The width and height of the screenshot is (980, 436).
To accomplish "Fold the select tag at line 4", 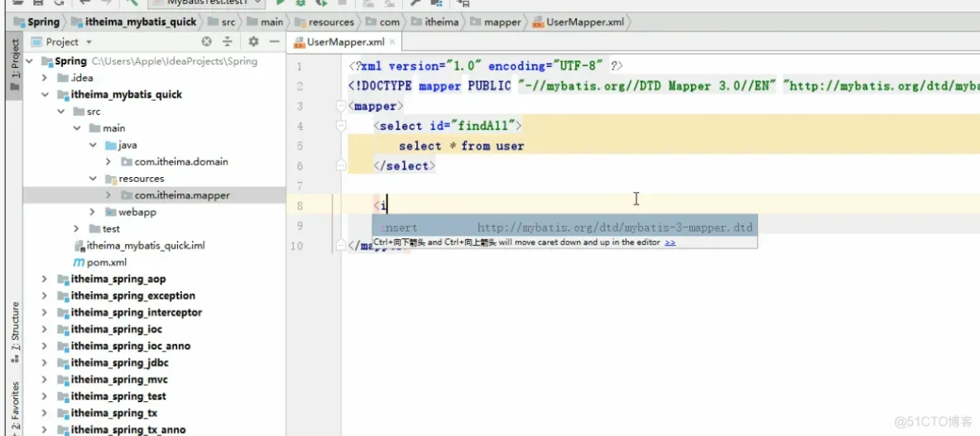I will coord(341,127).
